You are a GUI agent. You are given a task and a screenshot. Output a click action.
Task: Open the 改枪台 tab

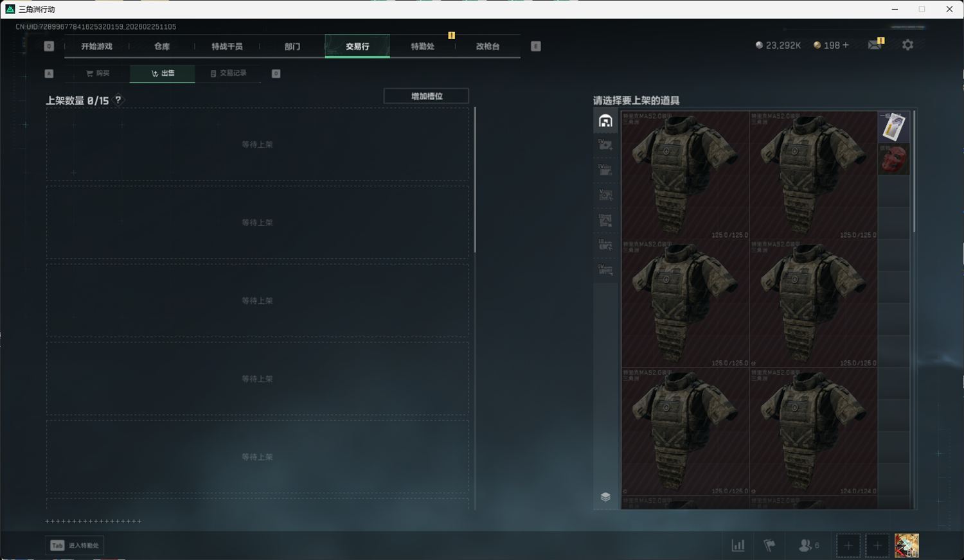pyautogui.click(x=487, y=46)
